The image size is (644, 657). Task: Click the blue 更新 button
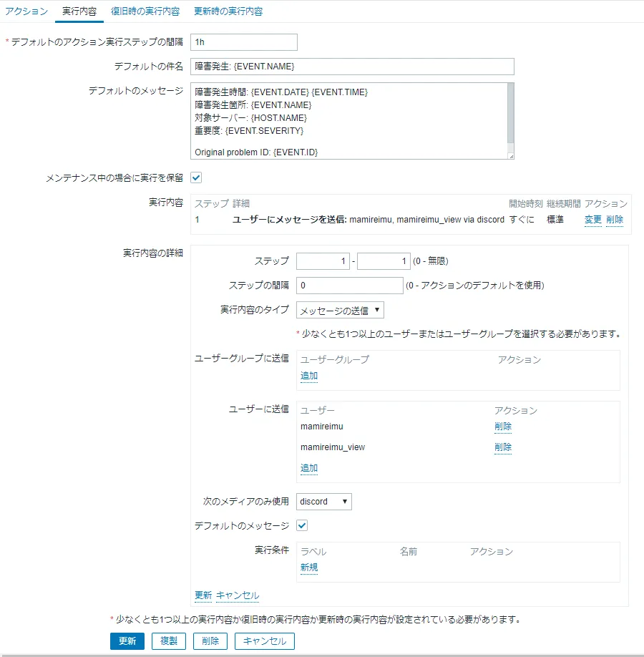click(x=127, y=641)
